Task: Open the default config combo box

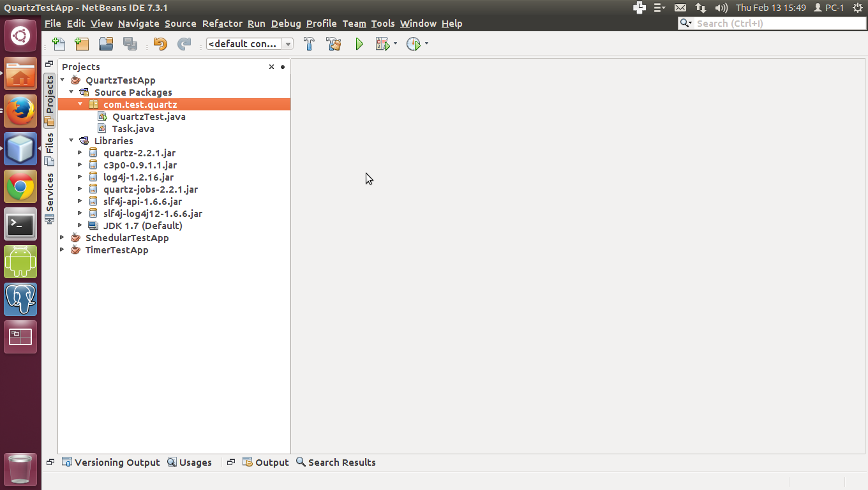Action: pyautogui.click(x=250, y=44)
